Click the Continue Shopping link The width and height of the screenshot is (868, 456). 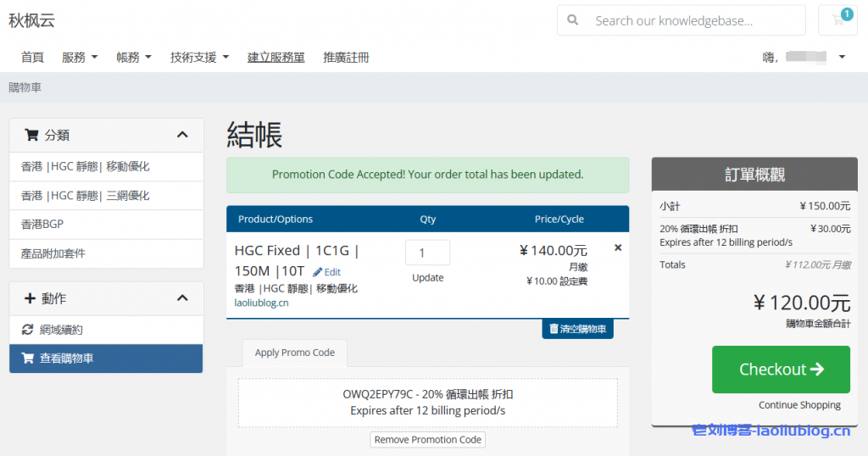click(x=799, y=405)
